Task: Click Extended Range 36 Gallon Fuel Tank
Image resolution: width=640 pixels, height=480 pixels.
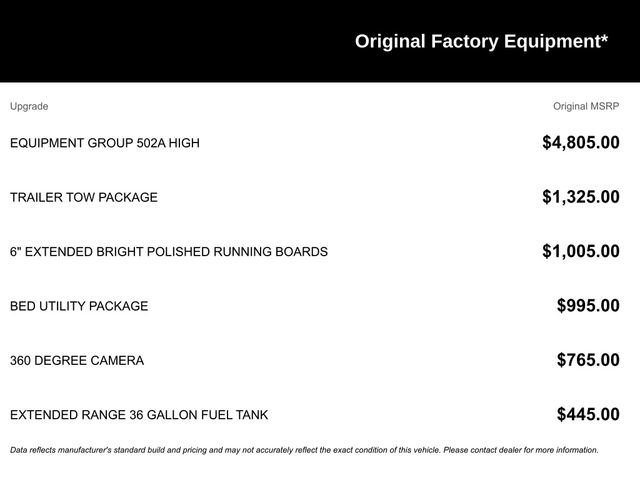Action: [139, 415]
